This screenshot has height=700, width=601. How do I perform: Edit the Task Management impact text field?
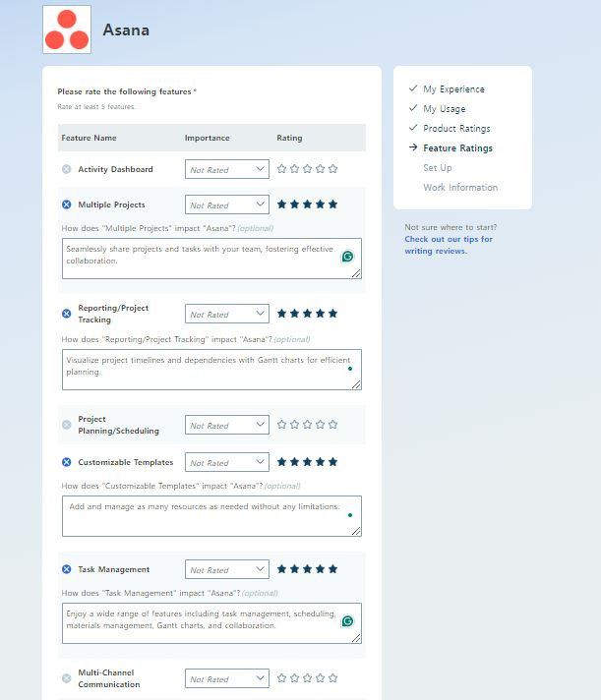tap(211, 623)
